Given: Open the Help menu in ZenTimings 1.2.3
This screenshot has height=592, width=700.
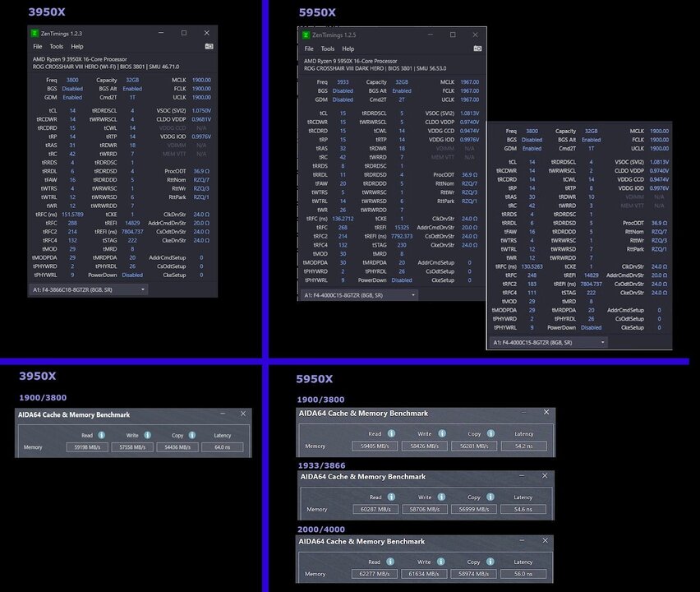Looking at the screenshot, I should (76, 47).
